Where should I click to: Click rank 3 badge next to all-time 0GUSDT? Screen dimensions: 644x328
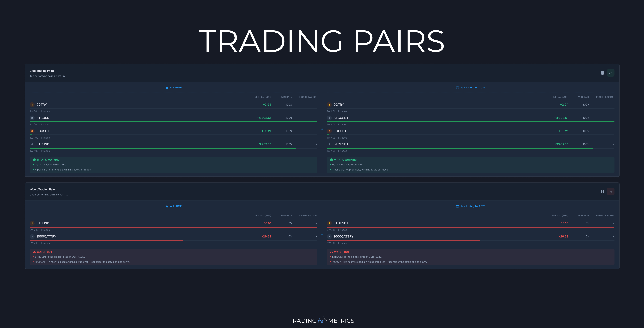(32, 131)
